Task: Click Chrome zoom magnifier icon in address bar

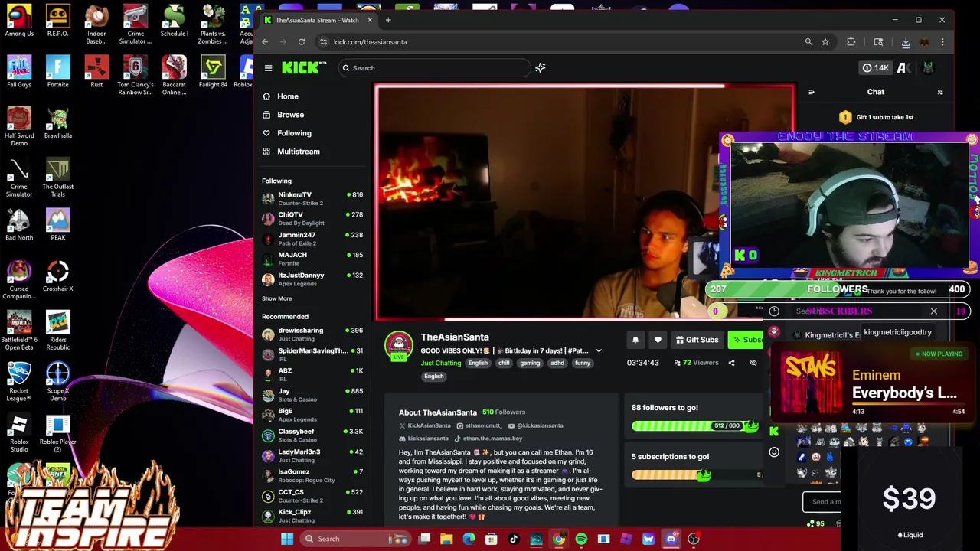Action: click(808, 42)
